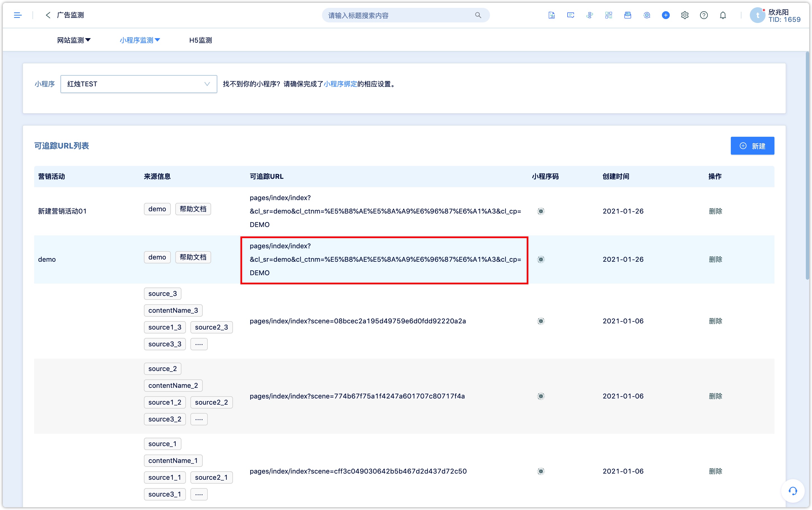Expand the 网站监测 dropdown menu
The image size is (812, 510).
point(74,40)
